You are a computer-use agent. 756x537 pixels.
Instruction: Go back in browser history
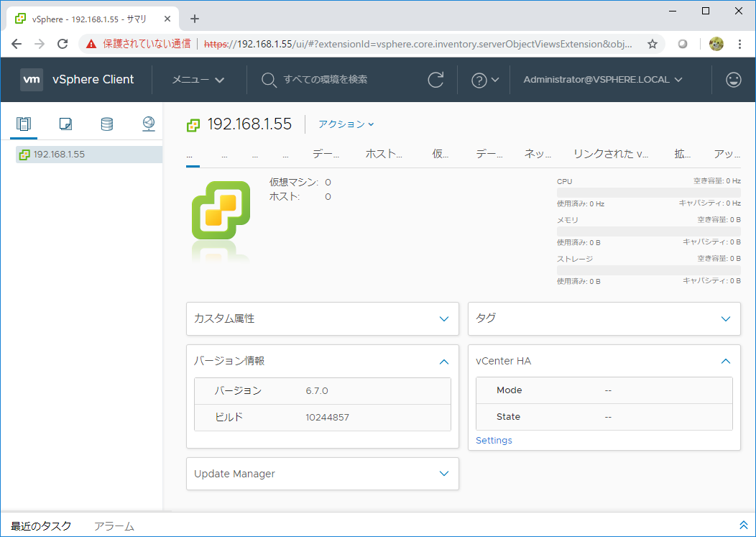pos(17,45)
